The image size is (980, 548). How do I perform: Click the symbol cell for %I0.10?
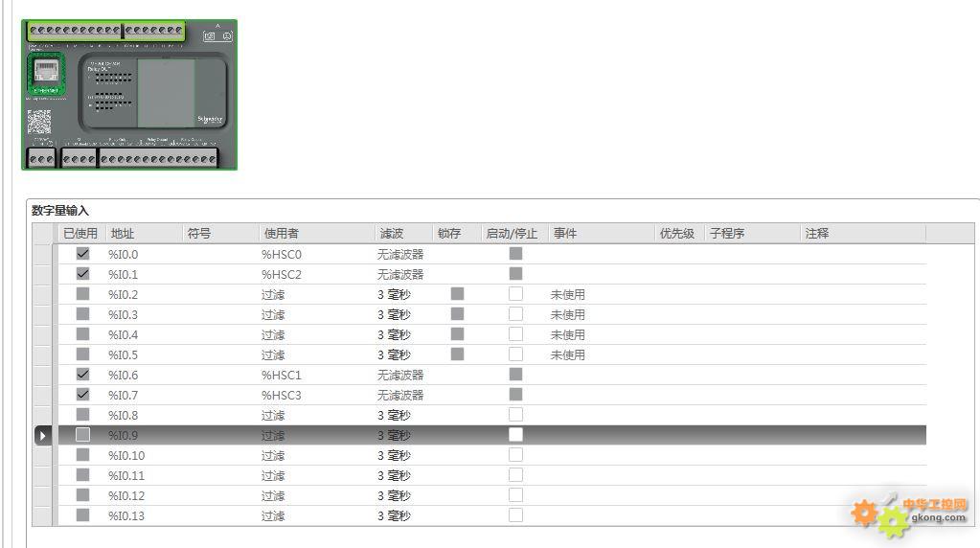[220, 455]
